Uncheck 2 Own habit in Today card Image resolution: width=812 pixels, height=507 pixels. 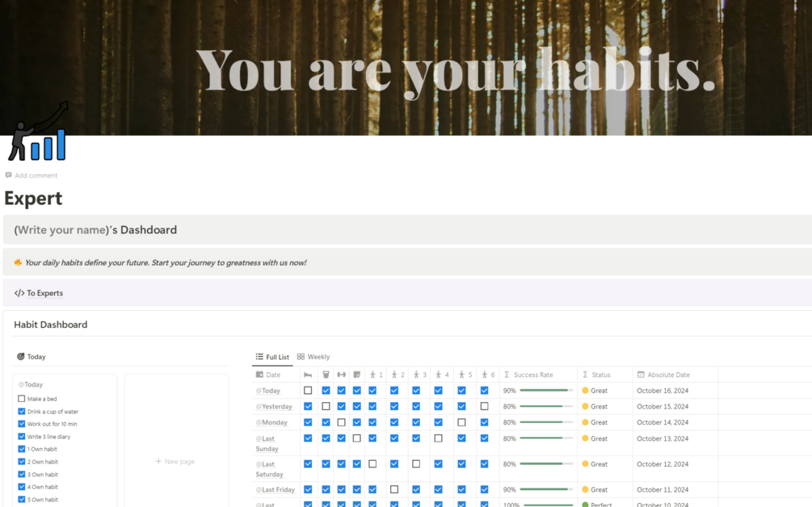pos(21,462)
